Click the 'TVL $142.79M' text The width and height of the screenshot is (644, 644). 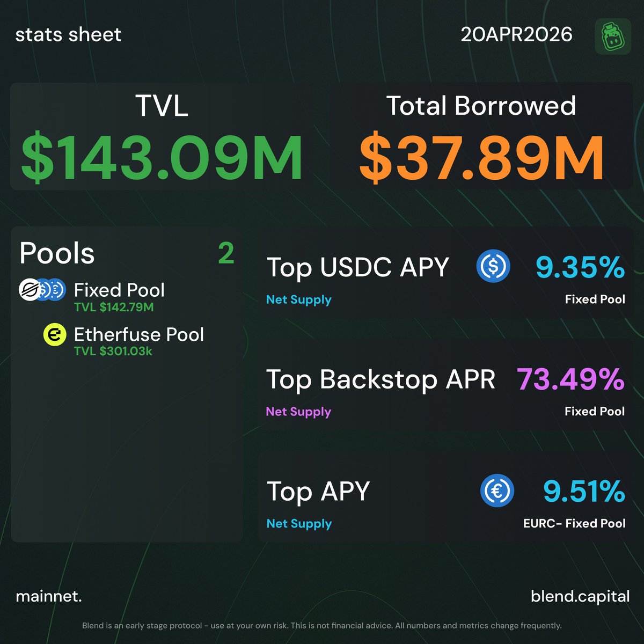click(114, 307)
